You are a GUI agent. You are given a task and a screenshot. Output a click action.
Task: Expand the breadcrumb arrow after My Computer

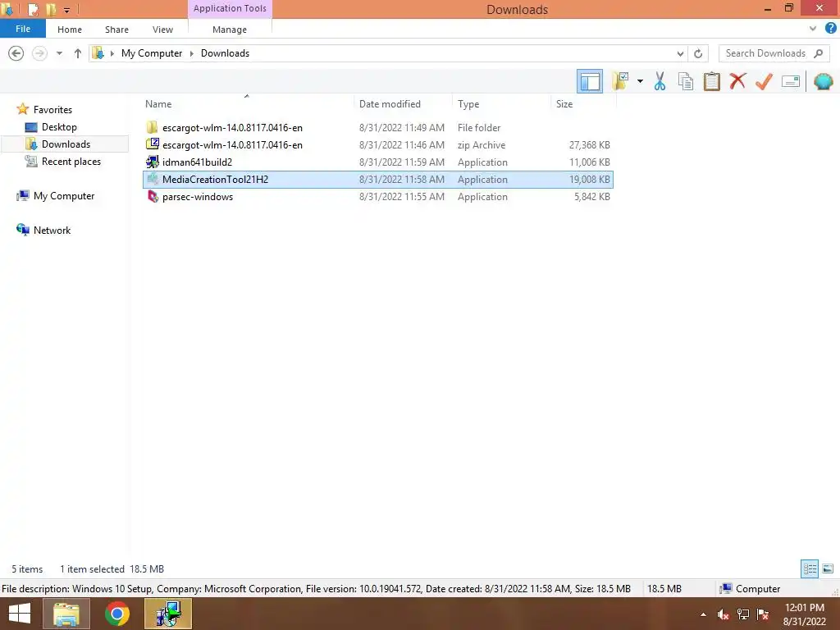[x=192, y=53]
